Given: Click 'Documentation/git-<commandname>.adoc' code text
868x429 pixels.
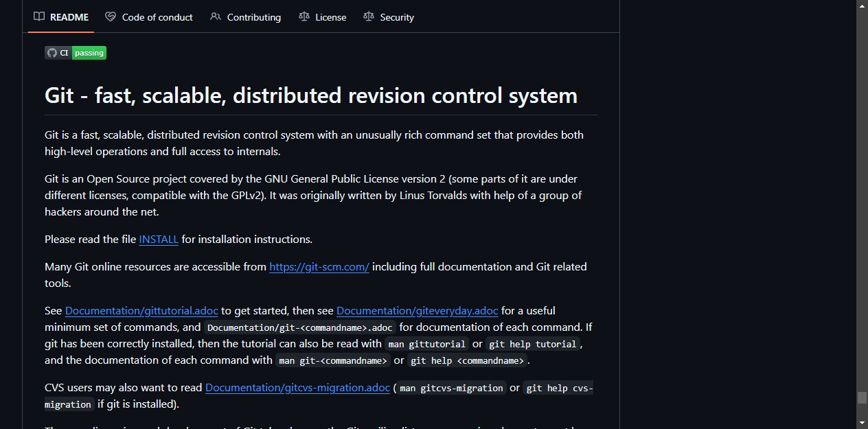Looking at the screenshot, I should point(300,327).
